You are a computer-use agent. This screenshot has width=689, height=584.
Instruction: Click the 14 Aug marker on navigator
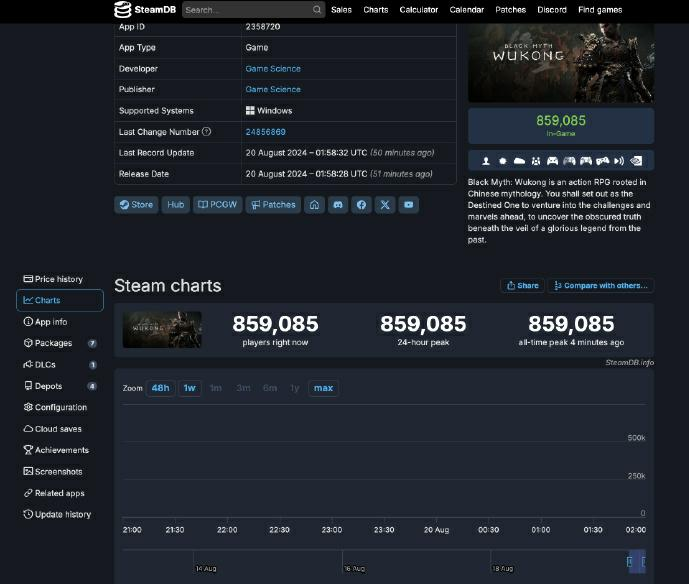206,569
